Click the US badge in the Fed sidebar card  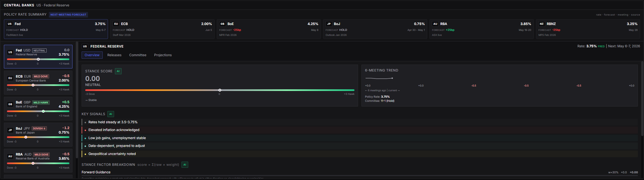pos(10,52)
